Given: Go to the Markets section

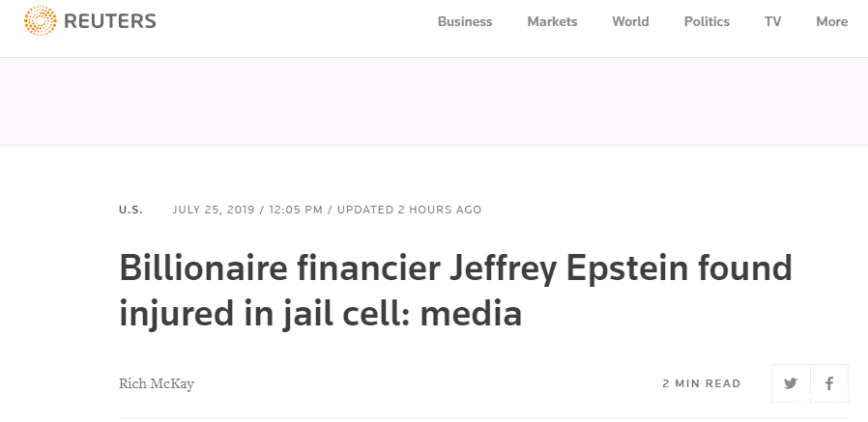Looking at the screenshot, I should point(552,21).
